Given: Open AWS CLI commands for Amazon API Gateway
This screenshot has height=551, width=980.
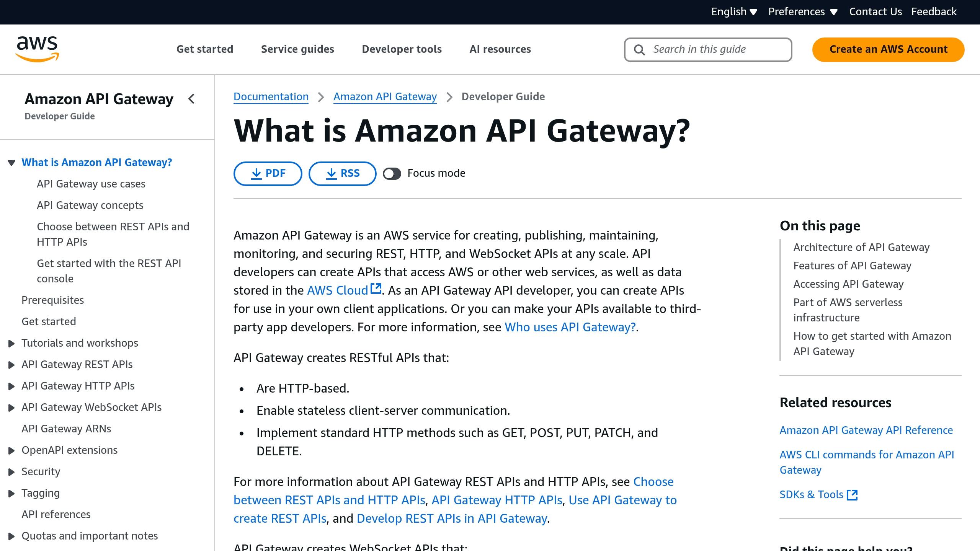Looking at the screenshot, I should coord(867,462).
